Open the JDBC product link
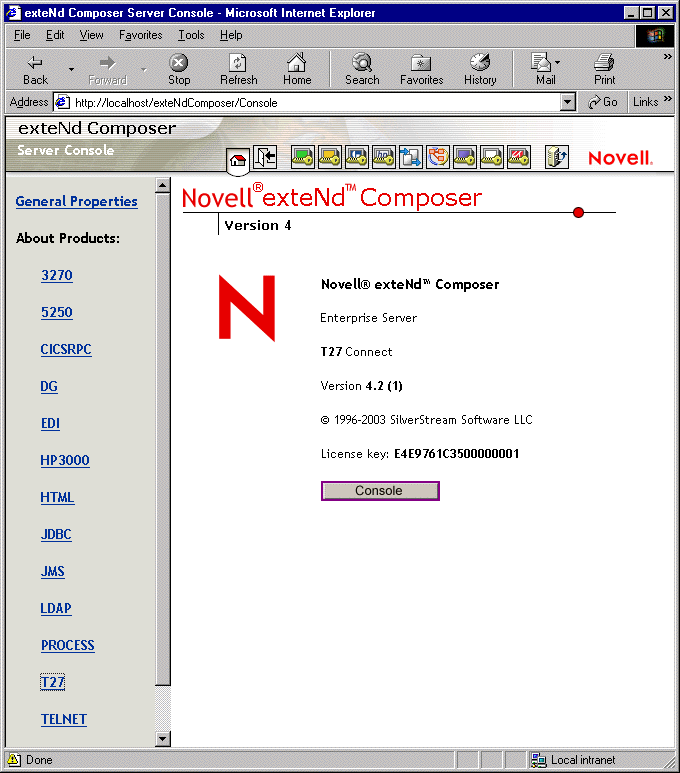The image size is (680, 773). [x=56, y=534]
